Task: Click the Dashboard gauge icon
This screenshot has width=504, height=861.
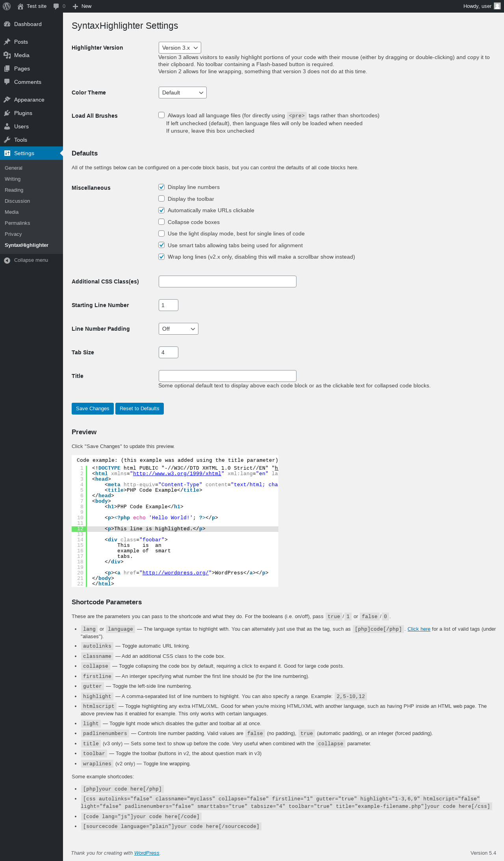Action: (7, 24)
